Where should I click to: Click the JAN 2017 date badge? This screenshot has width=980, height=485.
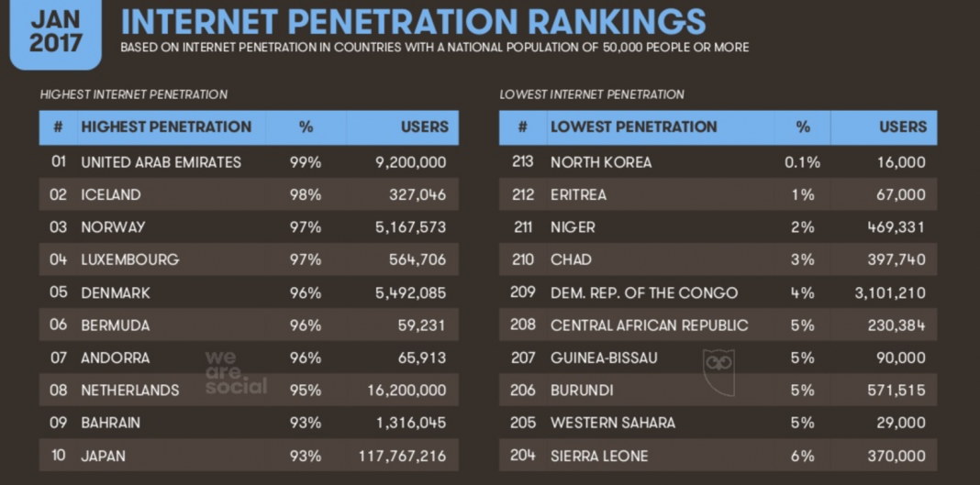point(56,32)
